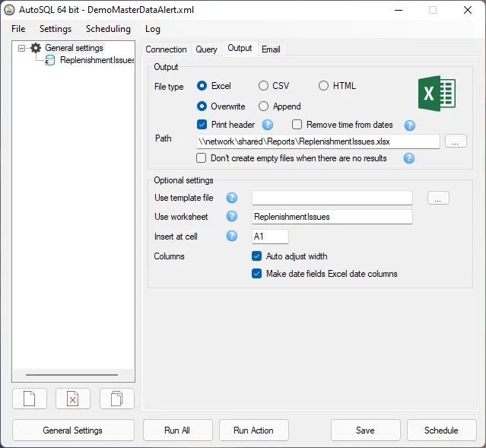The width and height of the screenshot is (486, 448).
Task: Click the Use template file input field
Action: [x=332, y=198]
